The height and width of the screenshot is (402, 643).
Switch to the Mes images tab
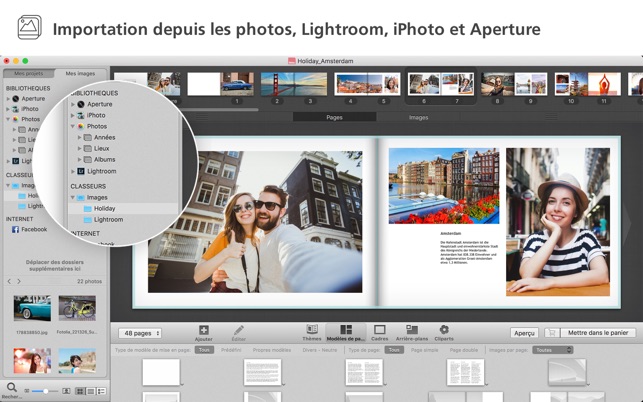[80, 73]
